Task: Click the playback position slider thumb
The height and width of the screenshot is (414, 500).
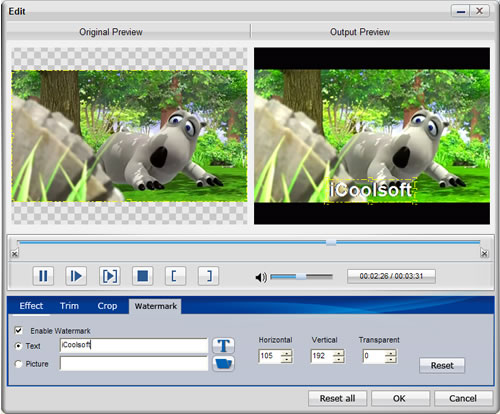Action: pyautogui.click(x=331, y=242)
